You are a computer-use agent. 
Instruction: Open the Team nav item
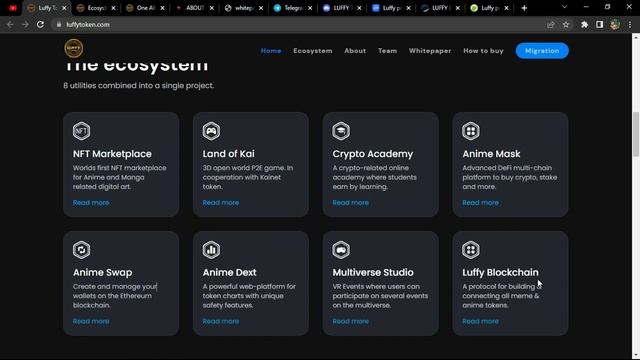[x=387, y=51]
